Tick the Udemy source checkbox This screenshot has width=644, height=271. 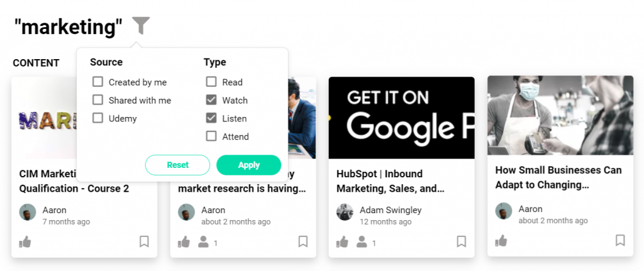click(97, 118)
